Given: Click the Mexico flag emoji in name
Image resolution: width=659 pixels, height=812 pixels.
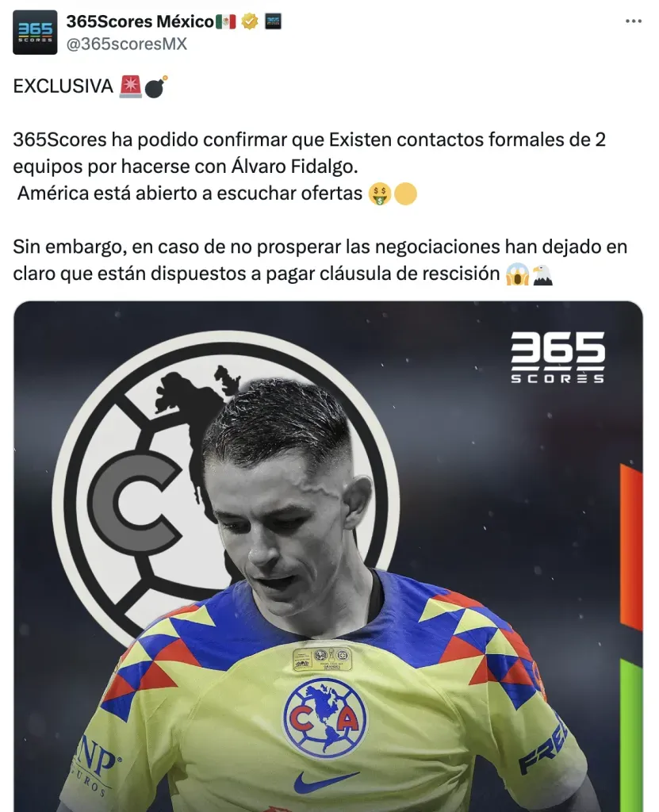Looking at the screenshot, I should (225, 21).
